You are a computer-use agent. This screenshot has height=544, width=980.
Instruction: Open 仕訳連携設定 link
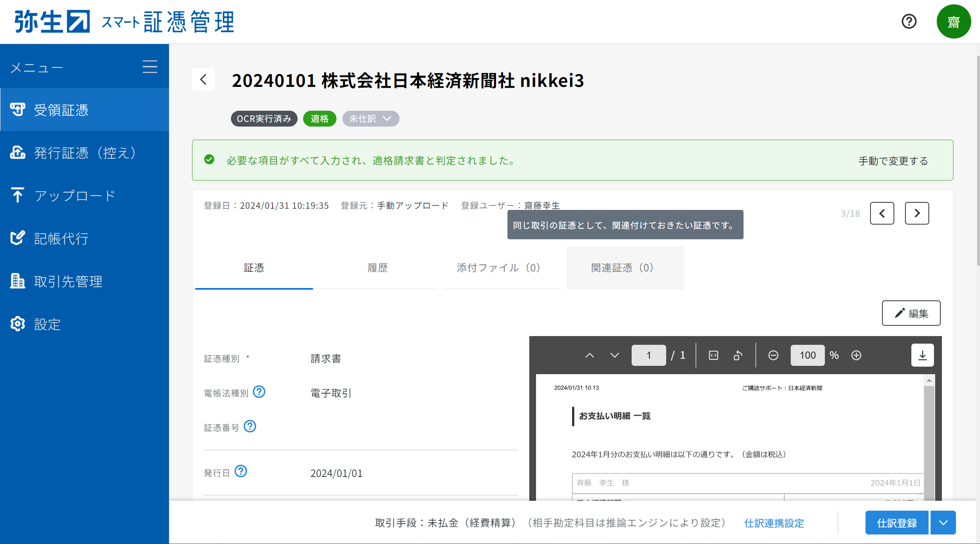tap(774, 523)
